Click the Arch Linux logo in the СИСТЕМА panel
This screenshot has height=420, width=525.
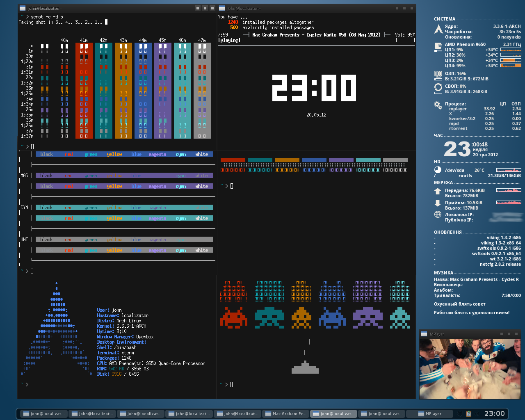438,29
